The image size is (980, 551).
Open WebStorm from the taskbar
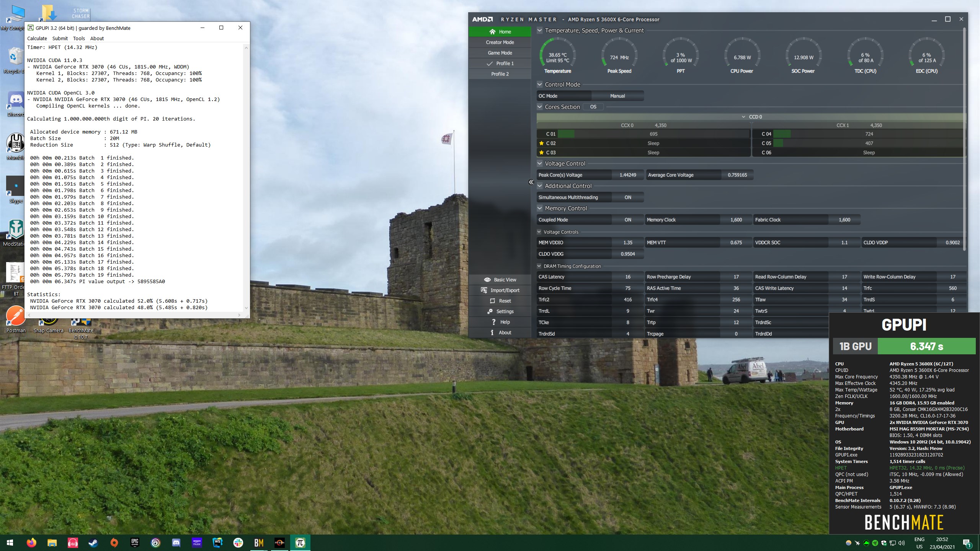pos(217,543)
